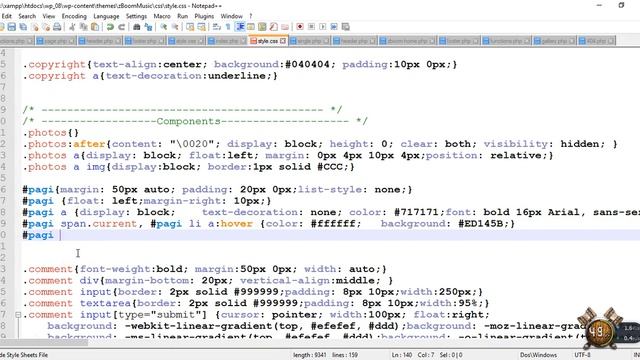The height and width of the screenshot is (360, 640).
Task: Close the active style.css tab
Action: point(283,41)
